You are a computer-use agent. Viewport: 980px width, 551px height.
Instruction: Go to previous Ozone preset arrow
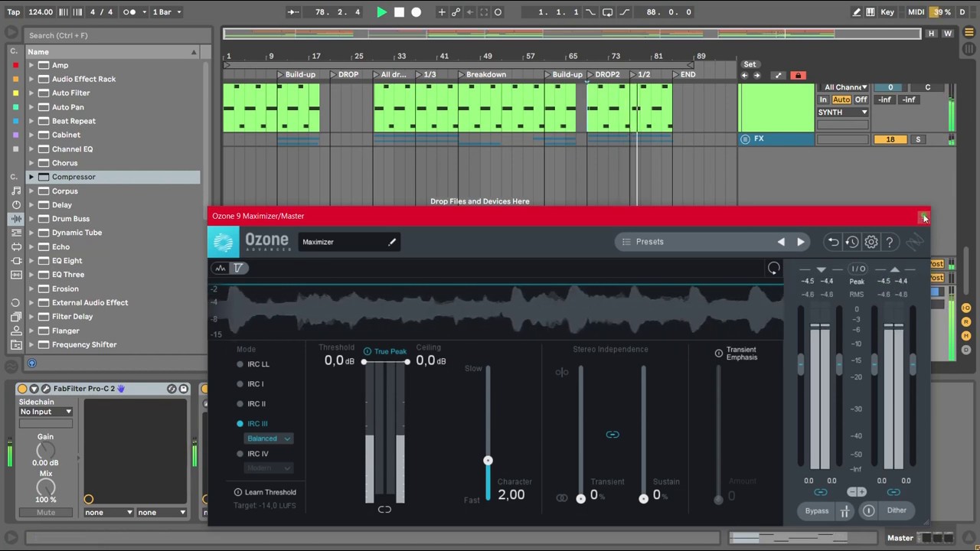[781, 242]
